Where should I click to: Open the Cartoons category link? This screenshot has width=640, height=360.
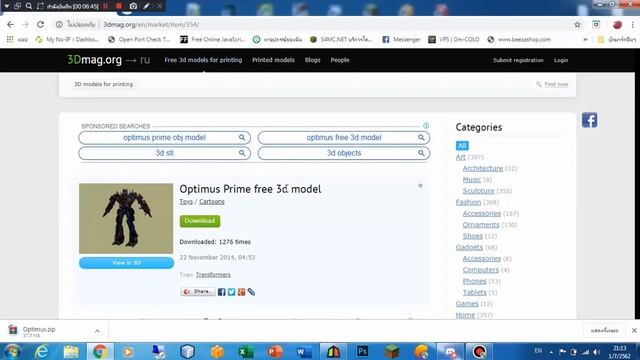[211, 202]
